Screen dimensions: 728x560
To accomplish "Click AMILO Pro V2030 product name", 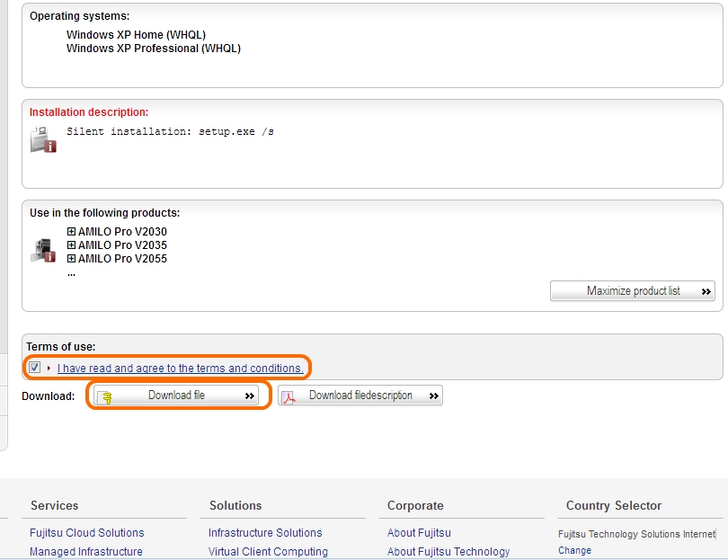I will tap(122, 231).
